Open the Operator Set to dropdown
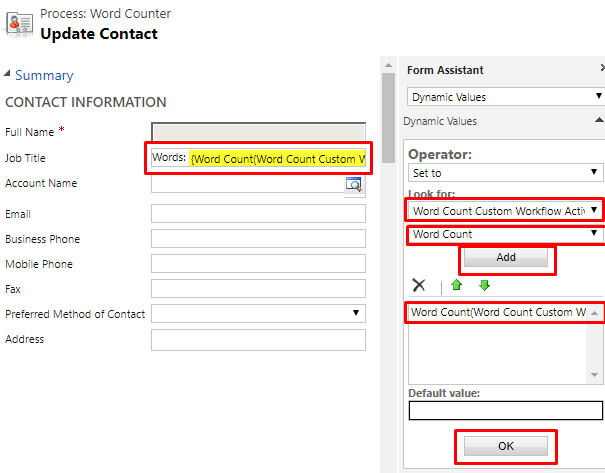The height and width of the screenshot is (473, 605). [505, 172]
